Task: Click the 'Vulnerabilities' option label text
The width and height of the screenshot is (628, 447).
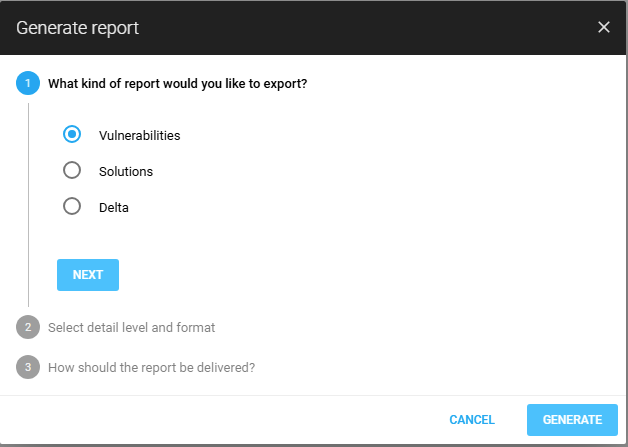Action: pyautogui.click(x=139, y=135)
